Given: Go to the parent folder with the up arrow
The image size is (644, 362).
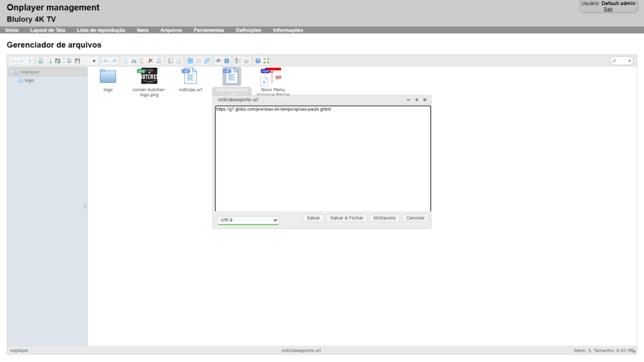Looking at the screenshot, I should pyautogui.click(x=30, y=61).
